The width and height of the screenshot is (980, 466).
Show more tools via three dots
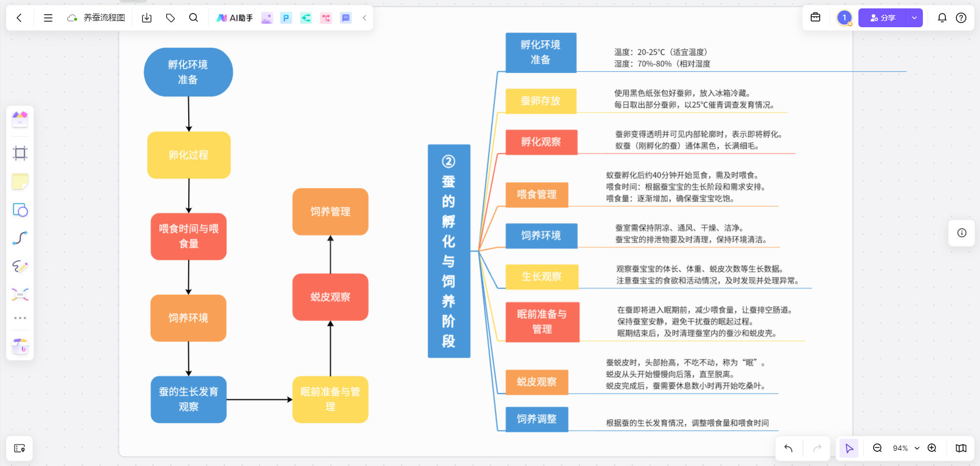[x=20, y=318]
